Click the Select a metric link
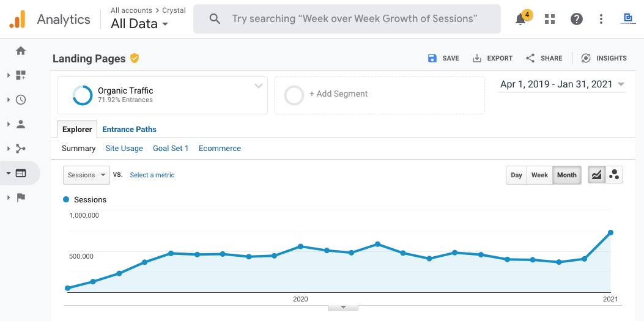The width and height of the screenshot is (644, 321). (x=152, y=175)
